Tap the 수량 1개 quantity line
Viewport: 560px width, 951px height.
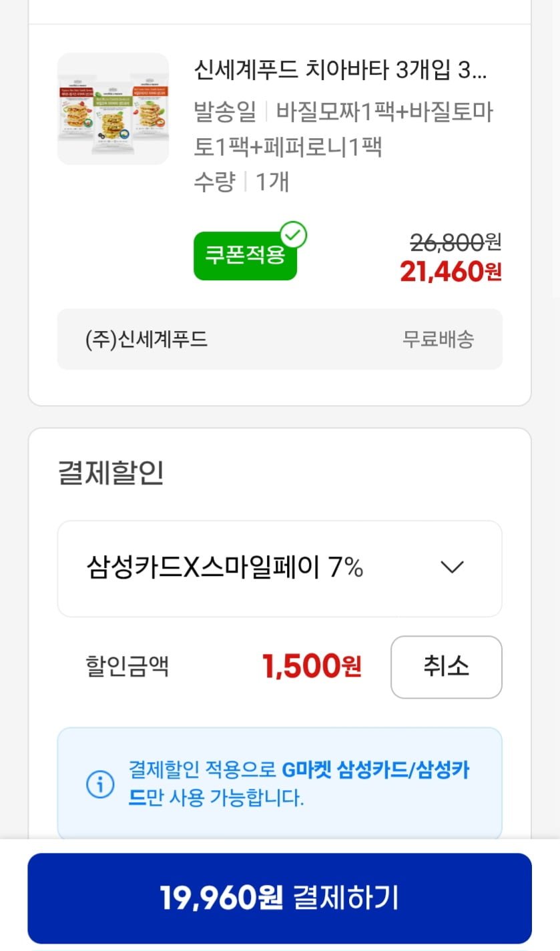(241, 182)
